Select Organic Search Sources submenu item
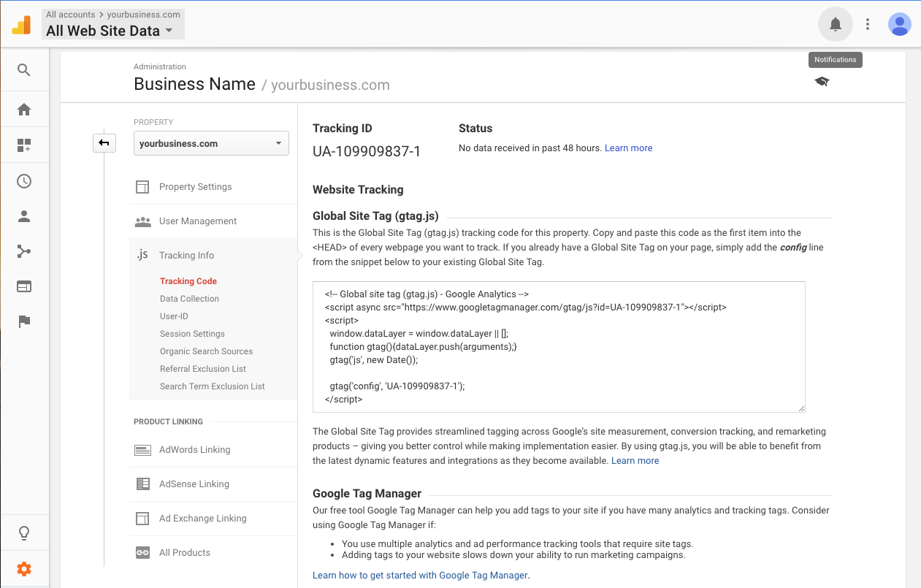Screen dimensions: 921x588 pyautogui.click(x=206, y=351)
